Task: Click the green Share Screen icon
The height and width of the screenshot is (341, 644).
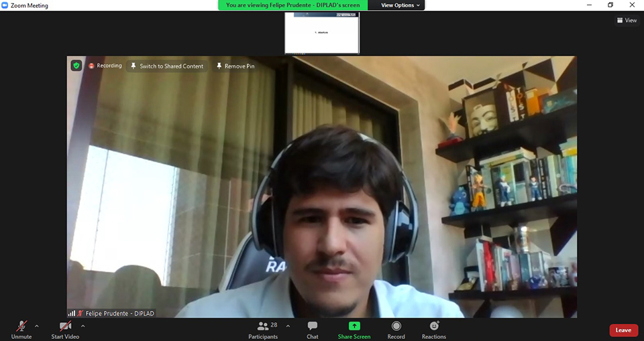Action: [354, 326]
